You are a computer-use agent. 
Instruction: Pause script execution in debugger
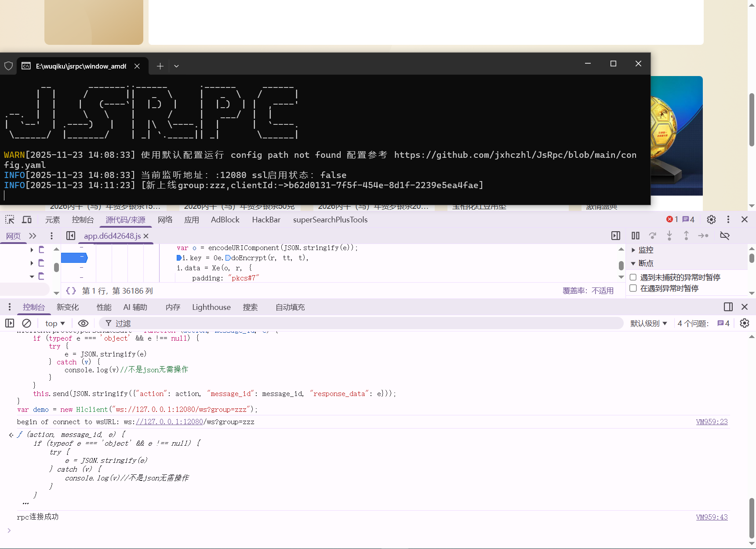(635, 236)
